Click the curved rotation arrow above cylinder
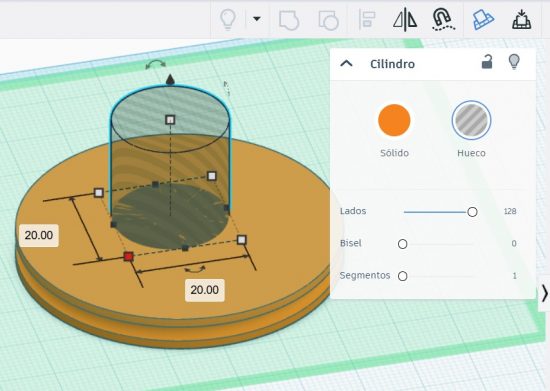550x391 pixels. point(156,64)
